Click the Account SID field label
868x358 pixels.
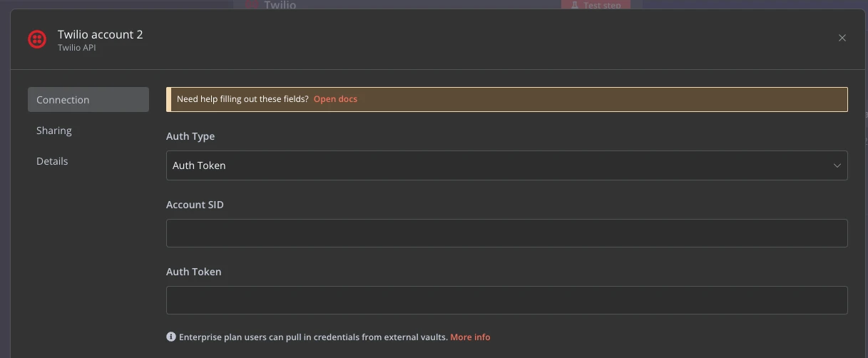195,205
